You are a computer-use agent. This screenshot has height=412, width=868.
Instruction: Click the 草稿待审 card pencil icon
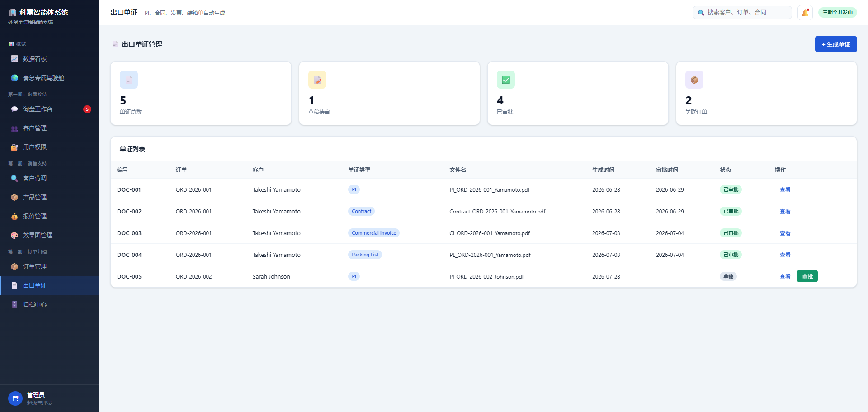(x=317, y=80)
